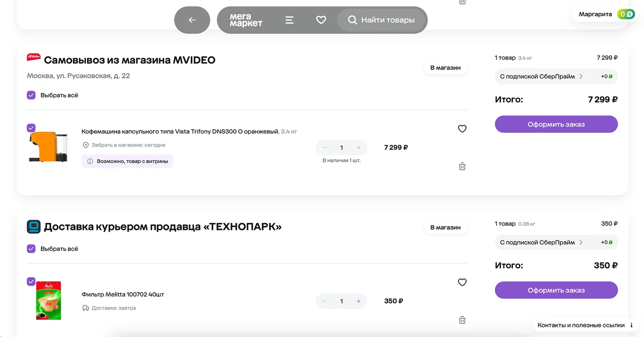Click the МегаМаркет logo
Viewport: 644px width, 337px height.
pyautogui.click(x=246, y=20)
